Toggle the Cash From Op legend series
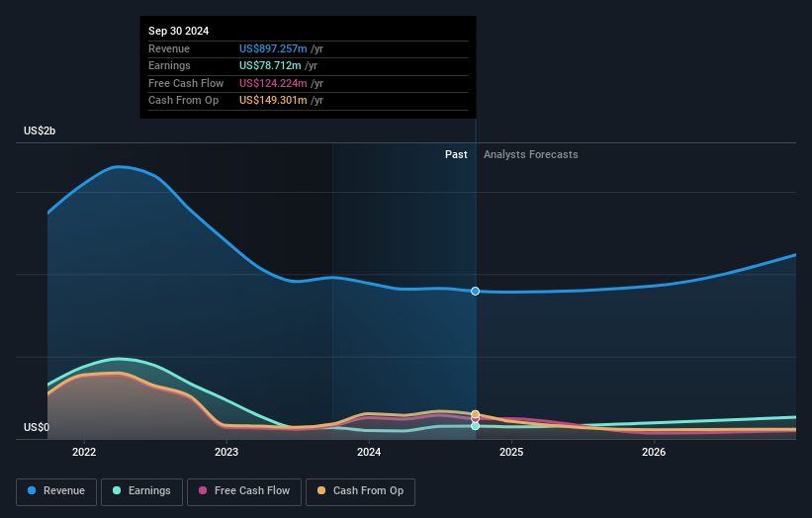Viewport: 812px width, 518px height. [x=360, y=491]
